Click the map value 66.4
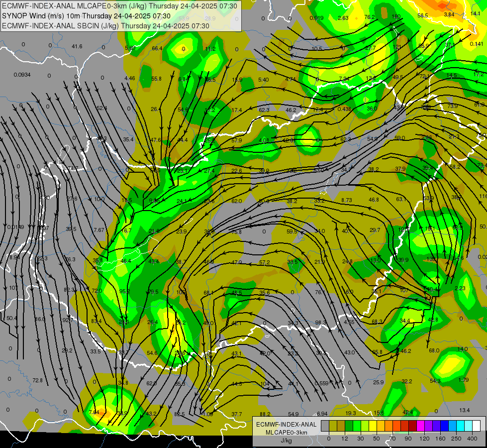This screenshot has height=448, width=487. click(x=157, y=48)
